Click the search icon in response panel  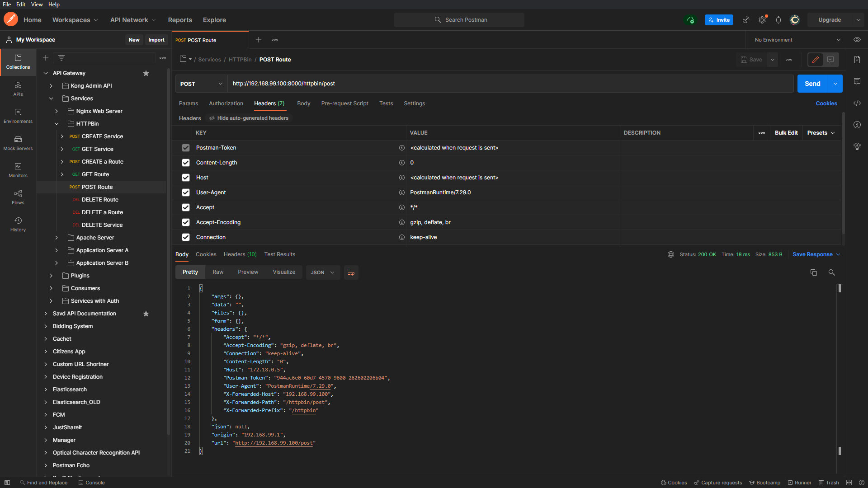click(831, 272)
